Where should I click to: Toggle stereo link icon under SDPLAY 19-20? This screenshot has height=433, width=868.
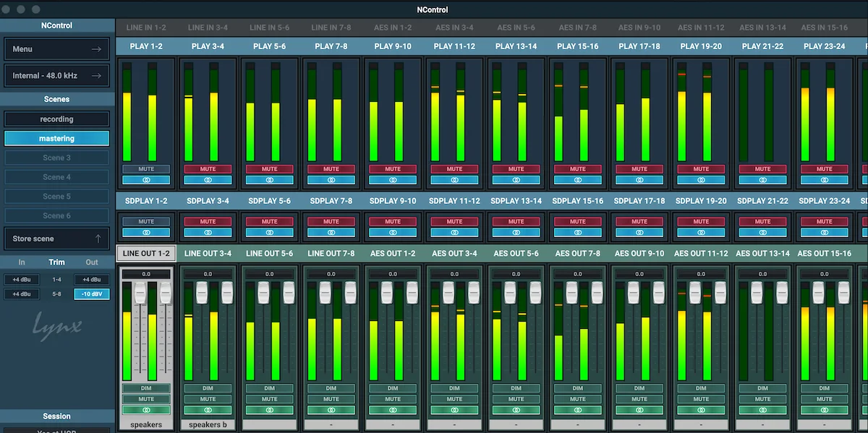point(701,233)
